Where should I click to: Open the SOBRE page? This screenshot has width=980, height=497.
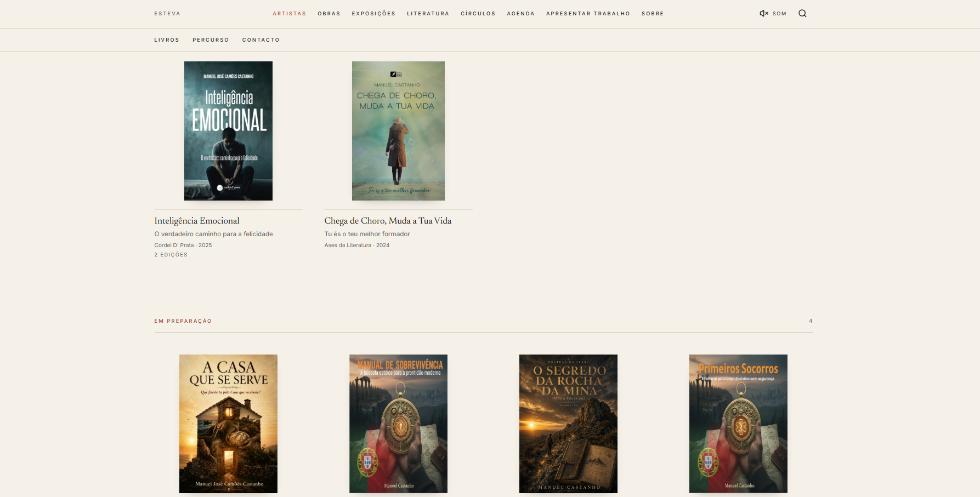coord(653,14)
